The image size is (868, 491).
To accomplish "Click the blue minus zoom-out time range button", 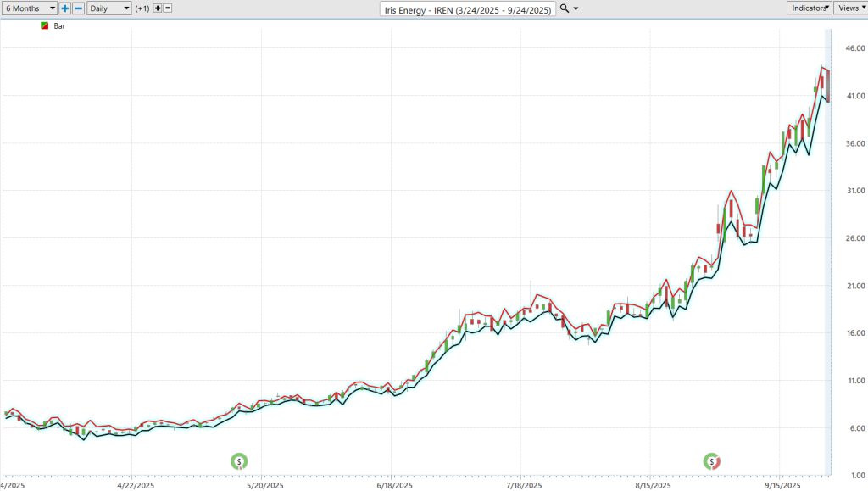I will coord(78,8).
